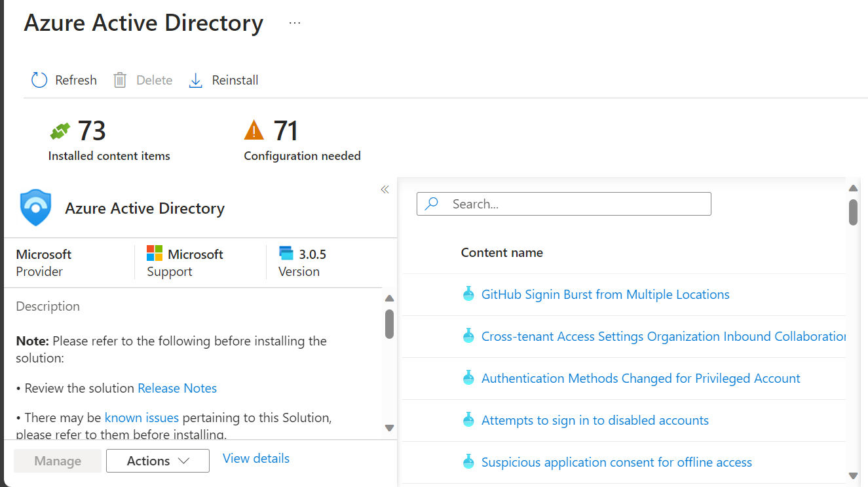Open the View details link
This screenshot has width=868, height=487.
pos(256,458)
